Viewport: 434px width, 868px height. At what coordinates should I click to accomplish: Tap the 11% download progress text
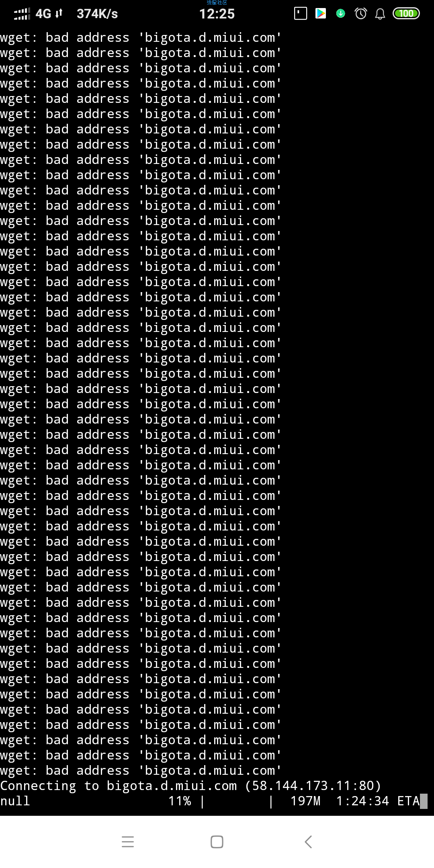(x=180, y=801)
